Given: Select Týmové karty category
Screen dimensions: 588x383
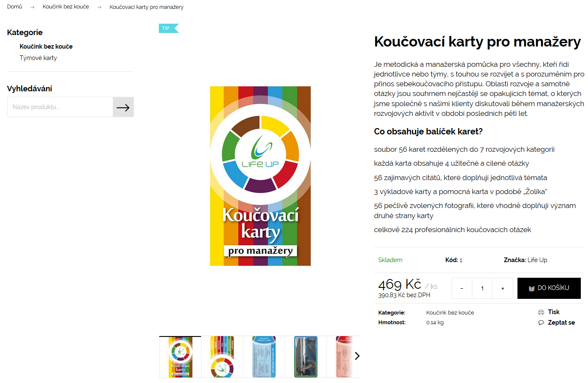Looking at the screenshot, I should [x=38, y=58].
